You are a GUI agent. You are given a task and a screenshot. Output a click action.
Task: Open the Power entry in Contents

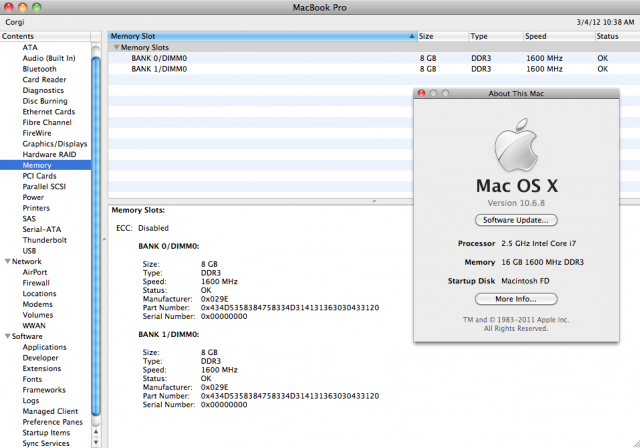[33, 197]
